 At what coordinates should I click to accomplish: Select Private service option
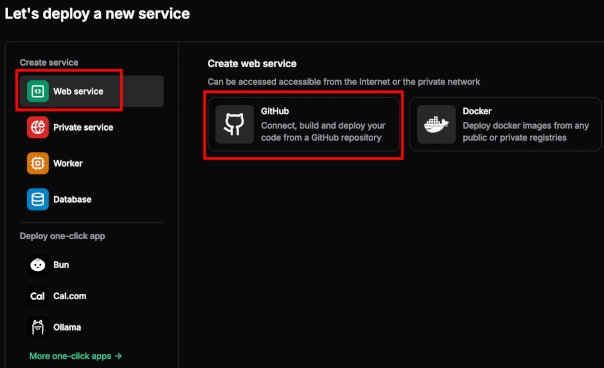click(x=92, y=127)
